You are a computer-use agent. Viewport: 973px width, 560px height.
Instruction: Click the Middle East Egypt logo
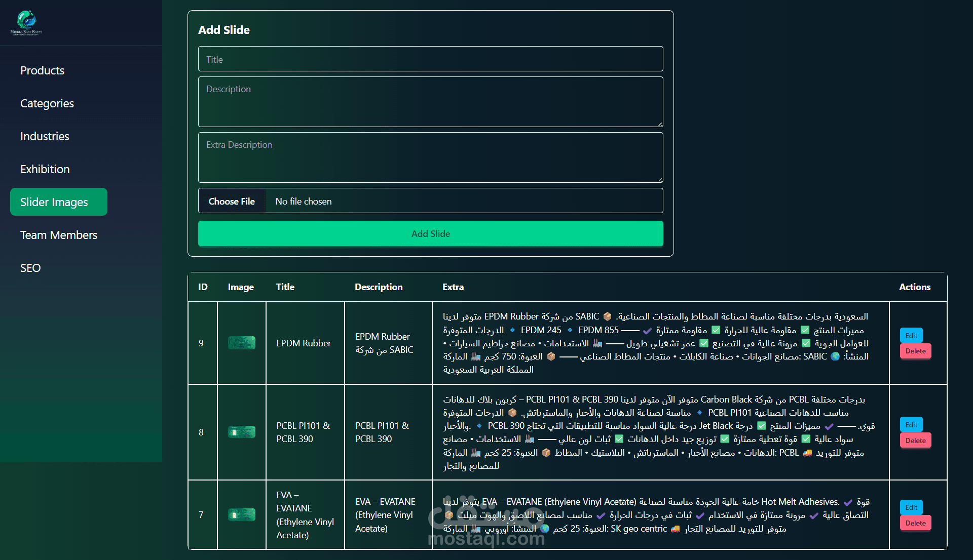point(26,23)
